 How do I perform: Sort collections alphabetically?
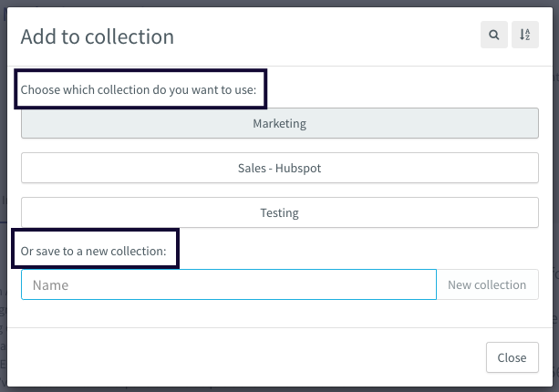pos(524,35)
